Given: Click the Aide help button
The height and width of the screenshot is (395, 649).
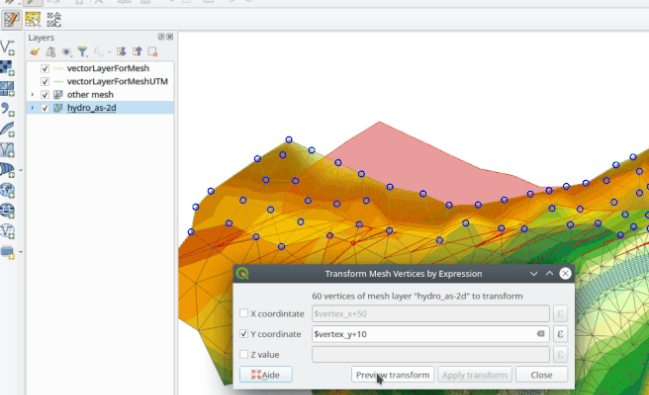Looking at the screenshot, I should (266, 375).
